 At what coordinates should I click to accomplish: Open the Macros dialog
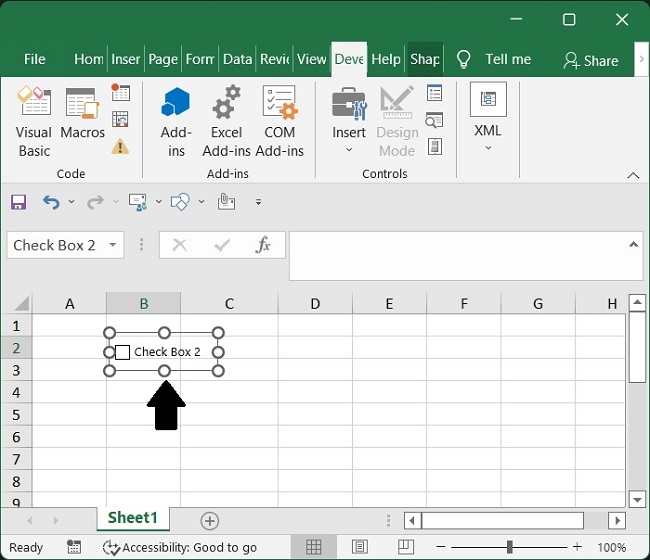[x=82, y=114]
